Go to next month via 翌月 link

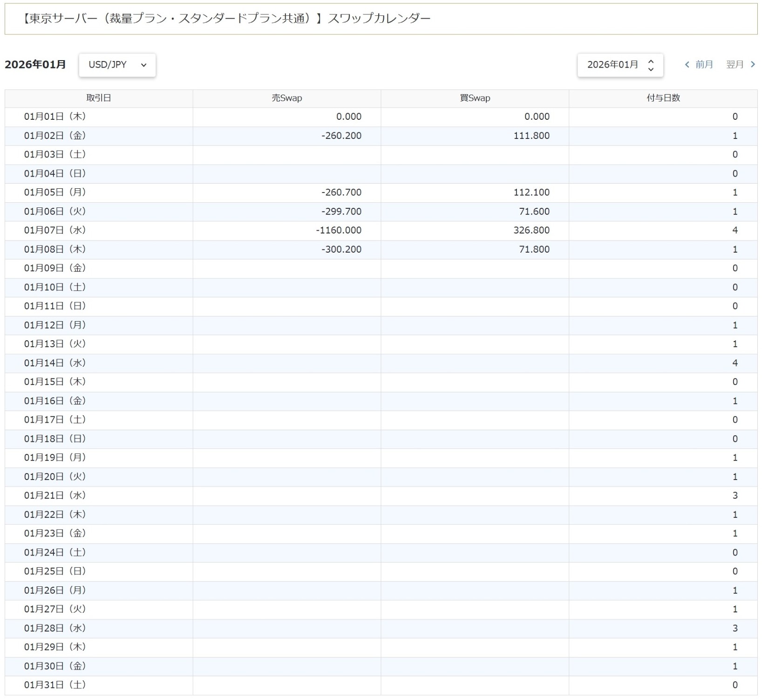(735, 65)
